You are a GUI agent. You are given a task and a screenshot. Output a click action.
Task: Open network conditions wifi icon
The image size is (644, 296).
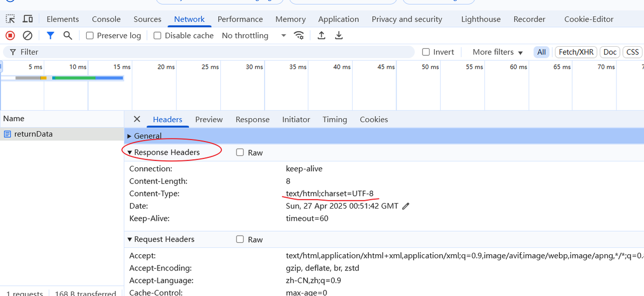tap(299, 35)
